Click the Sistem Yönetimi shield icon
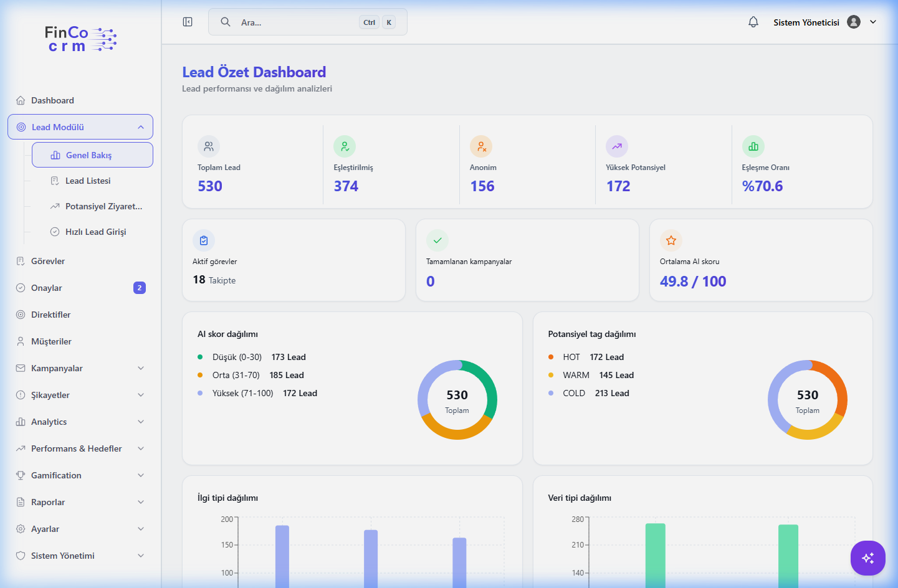898x588 pixels. click(x=21, y=556)
